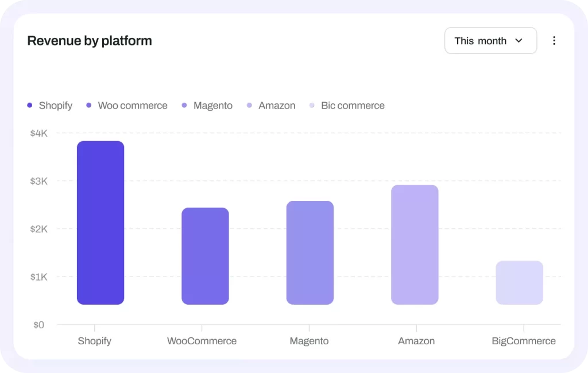Image resolution: width=588 pixels, height=373 pixels.
Task: Open the three-dot more options menu
Action: [x=554, y=41]
